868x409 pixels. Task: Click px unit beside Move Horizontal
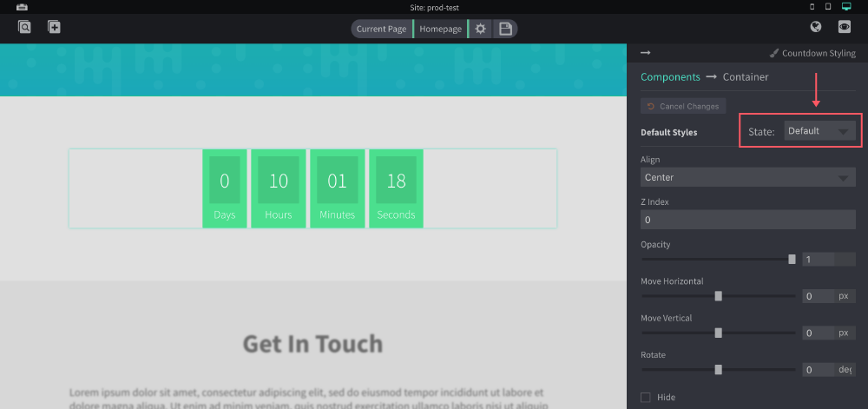(x=844, y=296)
